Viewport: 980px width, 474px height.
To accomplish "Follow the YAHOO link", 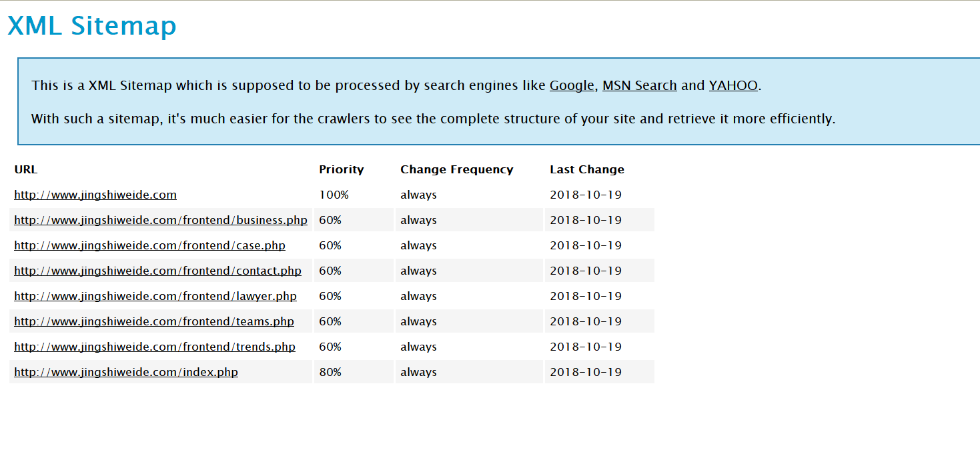I will [x=733, y=86].
